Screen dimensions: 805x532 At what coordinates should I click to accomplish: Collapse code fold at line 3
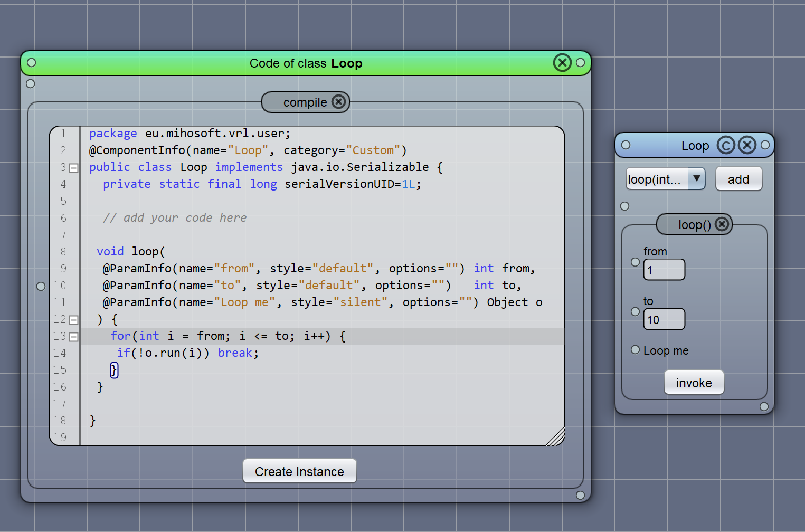(74, 168)
